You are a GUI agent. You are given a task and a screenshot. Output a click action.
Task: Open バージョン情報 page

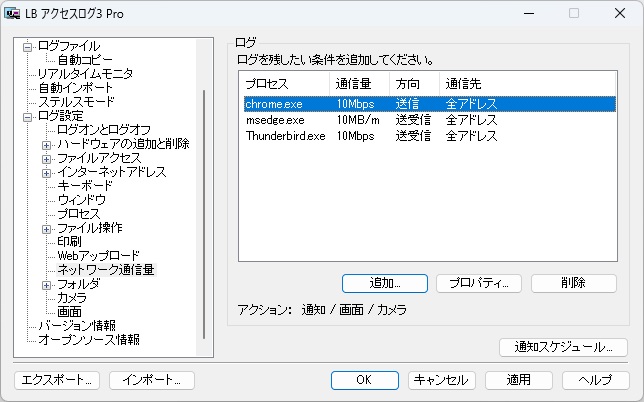pos(77,326)
